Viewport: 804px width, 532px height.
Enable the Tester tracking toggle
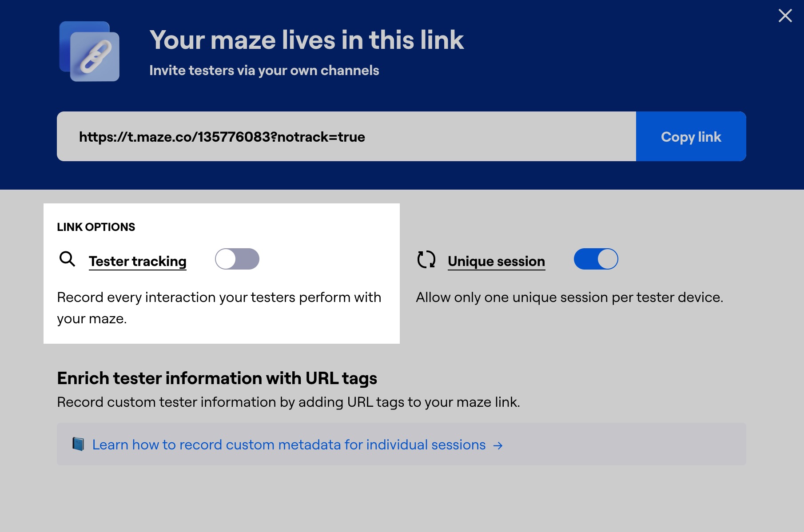(237, 259)
